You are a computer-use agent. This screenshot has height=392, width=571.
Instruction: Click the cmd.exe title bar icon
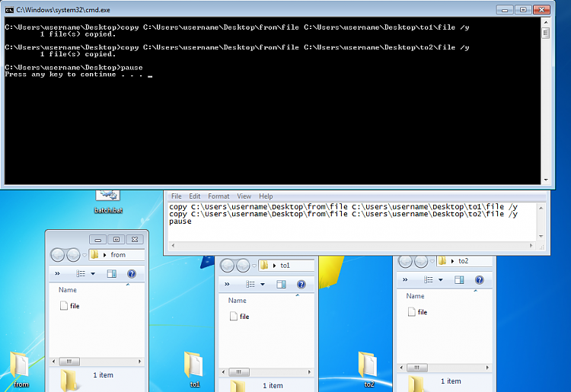tap(9, 10)
